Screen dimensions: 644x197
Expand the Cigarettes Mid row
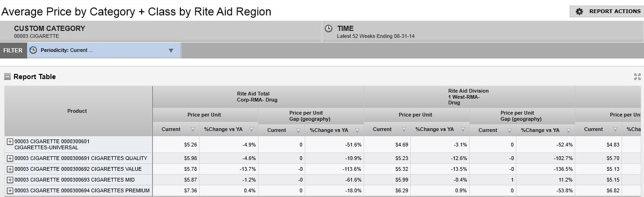(x=10, y=180)
